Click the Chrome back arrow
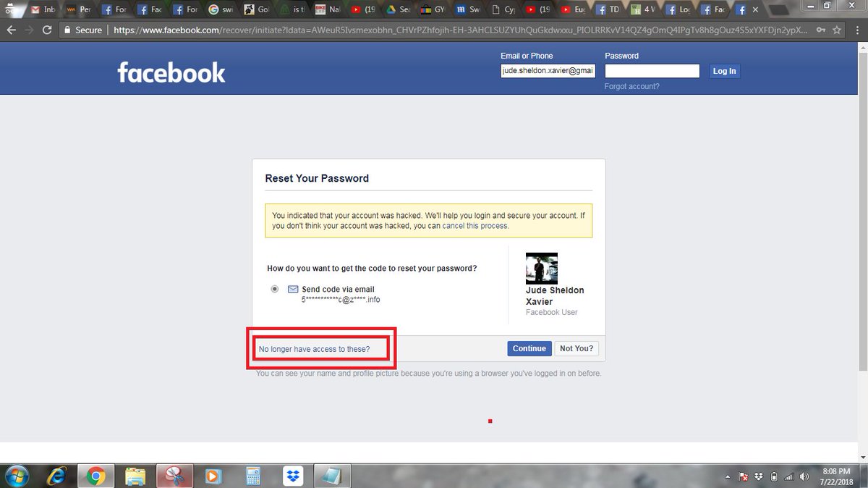 coord(11,30)
